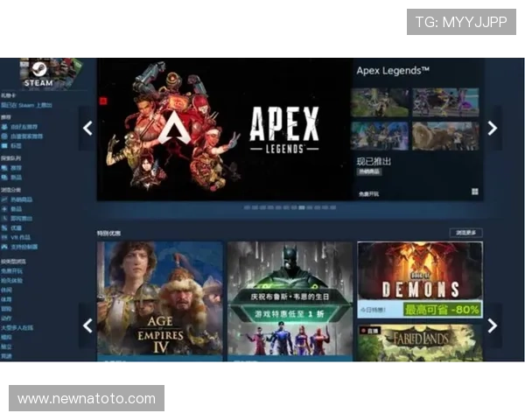Click the red badge left of Apex artwork
The height and width of the screenshot is (420, 525).
point(102,101)
